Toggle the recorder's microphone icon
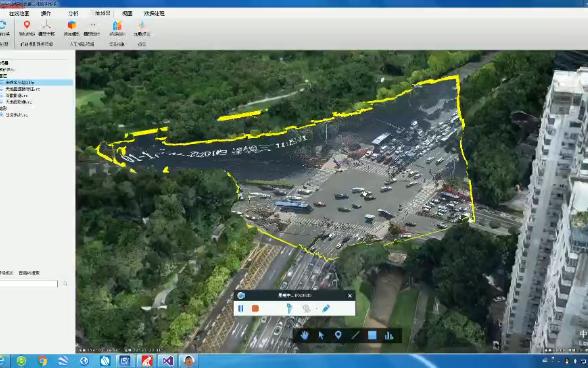This screenshot has width=588, height=368. pyautogui.click(x=289, y=308)
